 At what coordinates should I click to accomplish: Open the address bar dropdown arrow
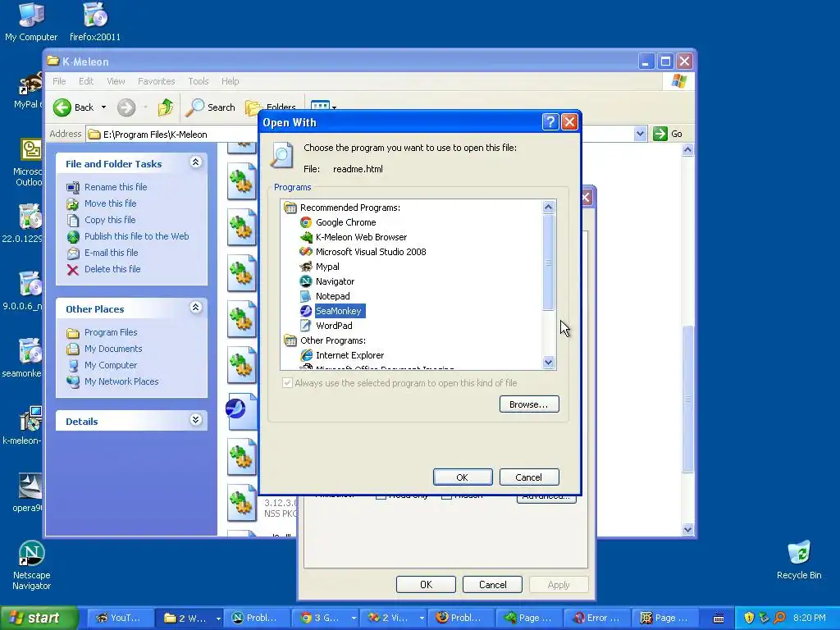click(x=640, y=134)
